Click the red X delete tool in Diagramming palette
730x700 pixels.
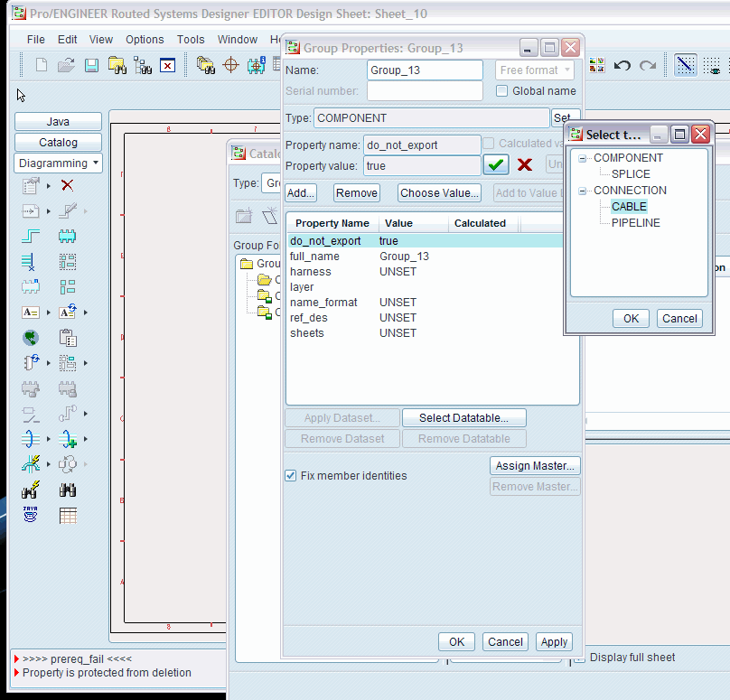[x=68, y=185]
